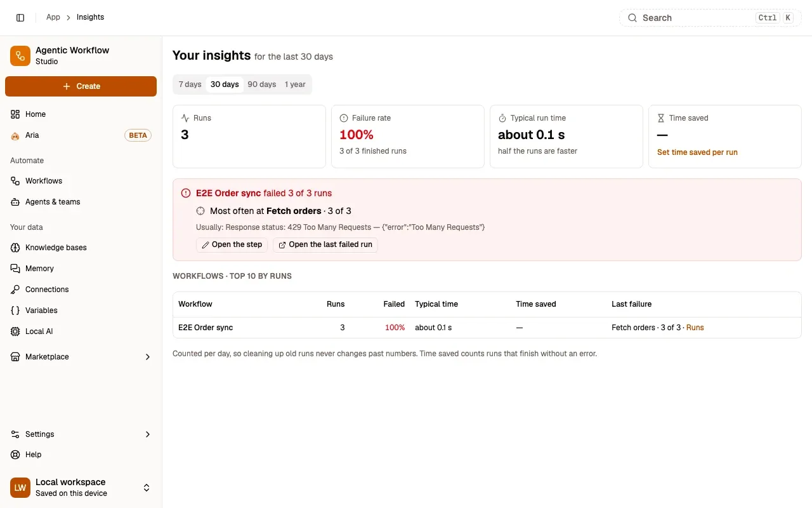812x508 pixels.
Task: Click the Failed column header
Action: click(x=394, y=304)
